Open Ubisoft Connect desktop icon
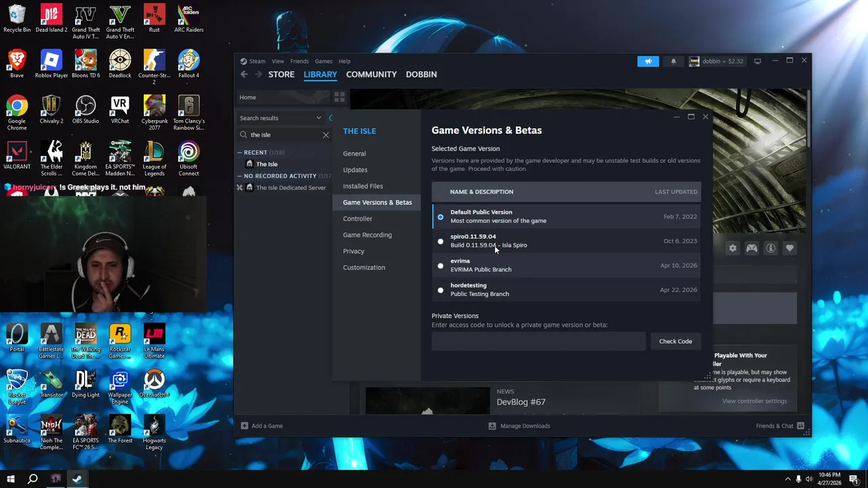 point(189,158)
